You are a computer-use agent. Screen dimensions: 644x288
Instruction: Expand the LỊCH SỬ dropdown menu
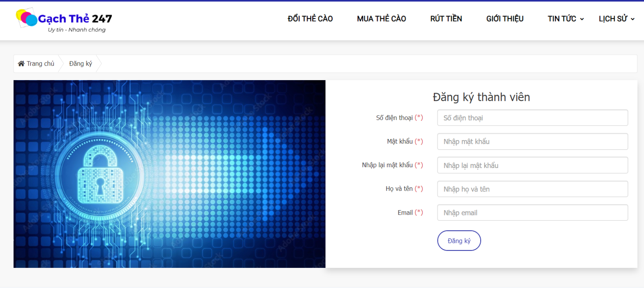pos(617,19)
